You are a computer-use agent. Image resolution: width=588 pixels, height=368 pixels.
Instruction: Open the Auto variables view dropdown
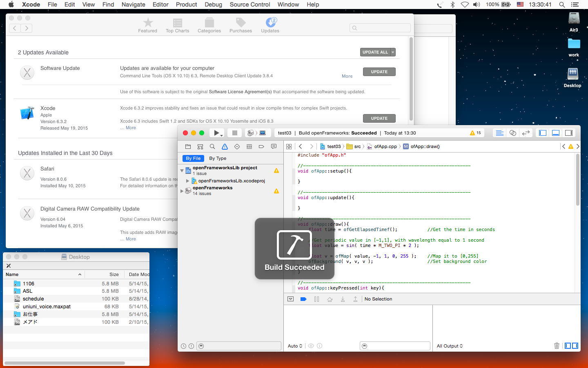pyautogui.click(x=295, y=346)
